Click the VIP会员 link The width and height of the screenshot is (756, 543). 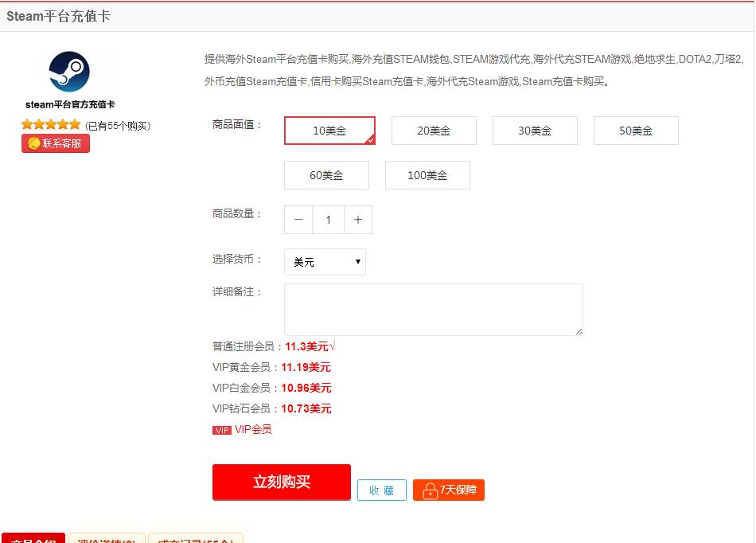click(x=253, y=429)
